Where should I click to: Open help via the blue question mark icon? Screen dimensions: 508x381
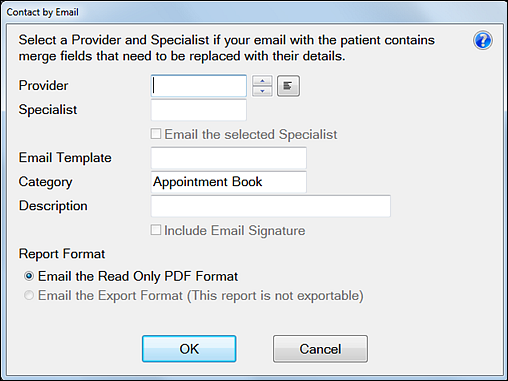482,40
